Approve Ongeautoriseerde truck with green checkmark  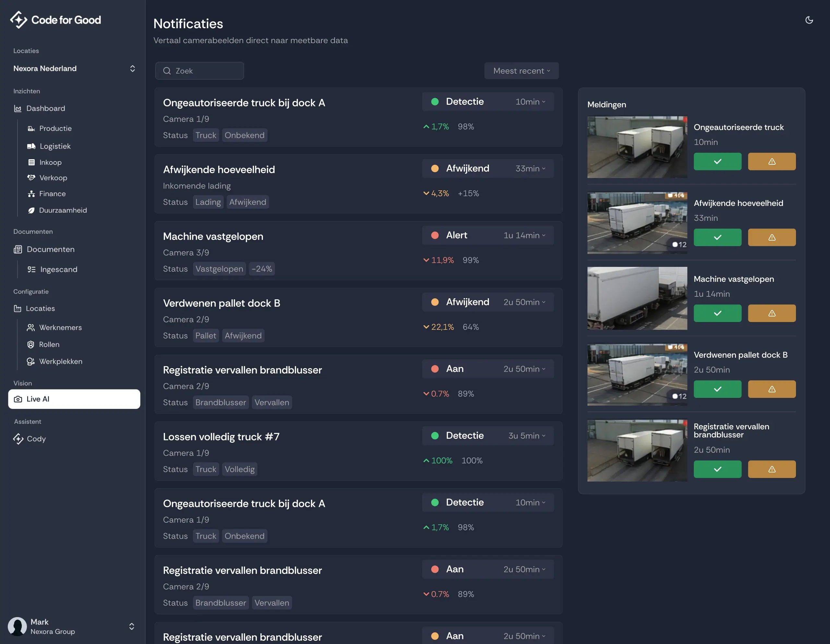click(x=717, y=161)
